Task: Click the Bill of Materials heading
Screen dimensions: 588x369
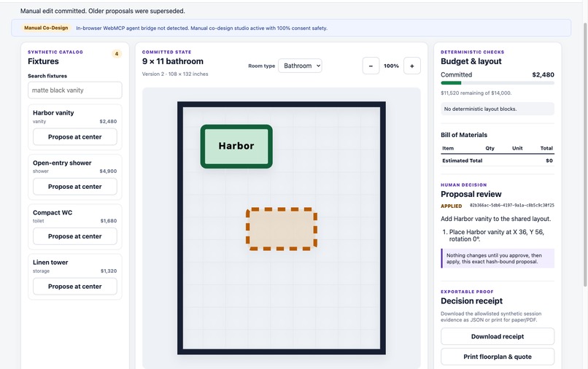Action: [464, 135]
